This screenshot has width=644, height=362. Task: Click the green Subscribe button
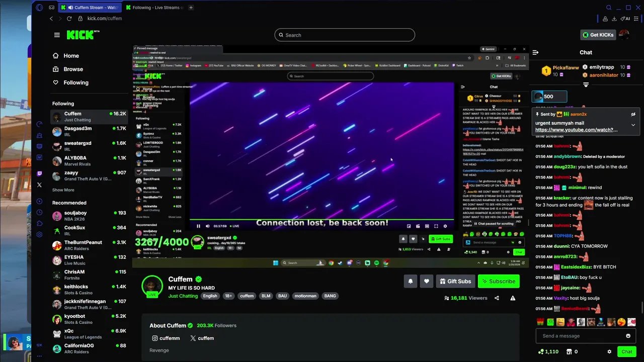(x=499, y=282)
